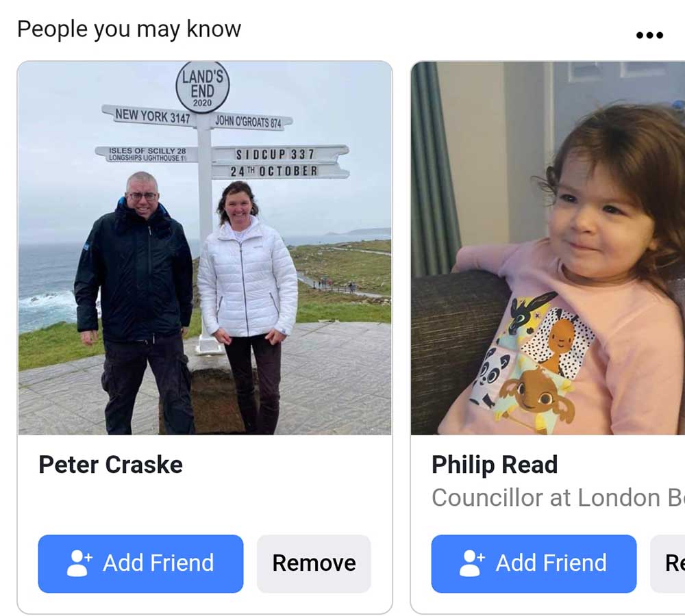Screen dimensions: 685x616
Task: Open Philip Read's profile photo
Action: (x=548, y=248)
